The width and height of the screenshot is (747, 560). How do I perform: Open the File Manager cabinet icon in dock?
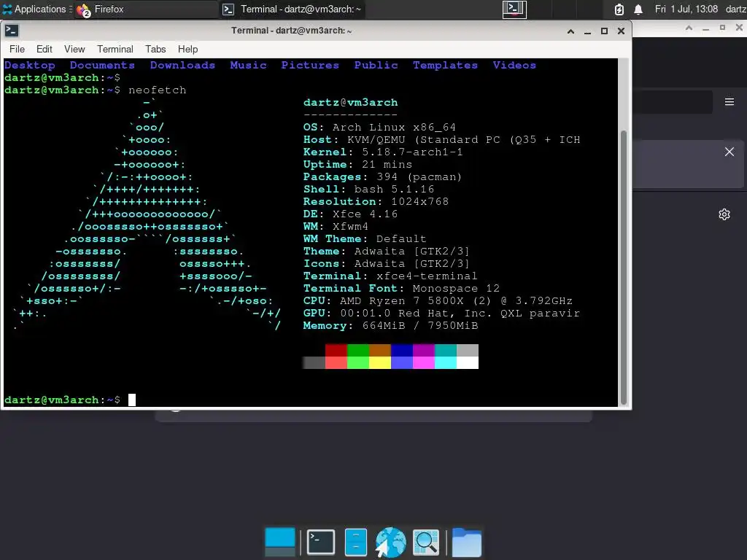pos(356,542)
